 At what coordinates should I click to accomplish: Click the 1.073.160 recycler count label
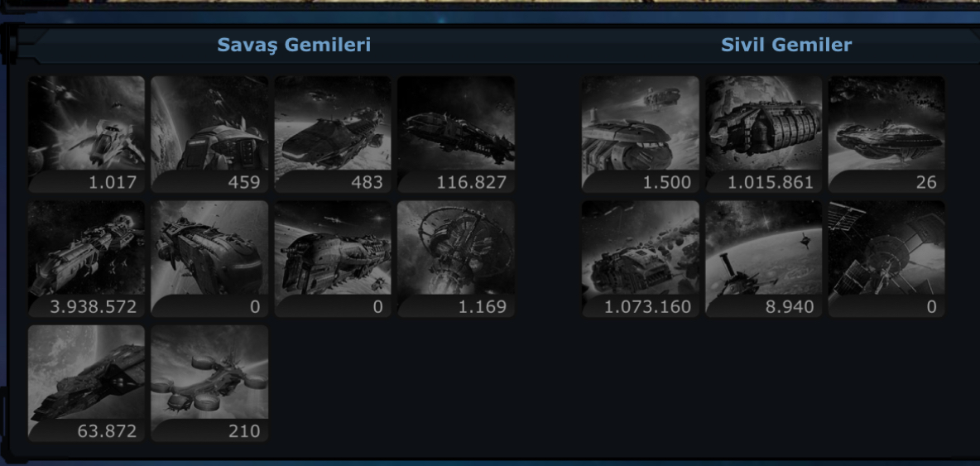647,307
